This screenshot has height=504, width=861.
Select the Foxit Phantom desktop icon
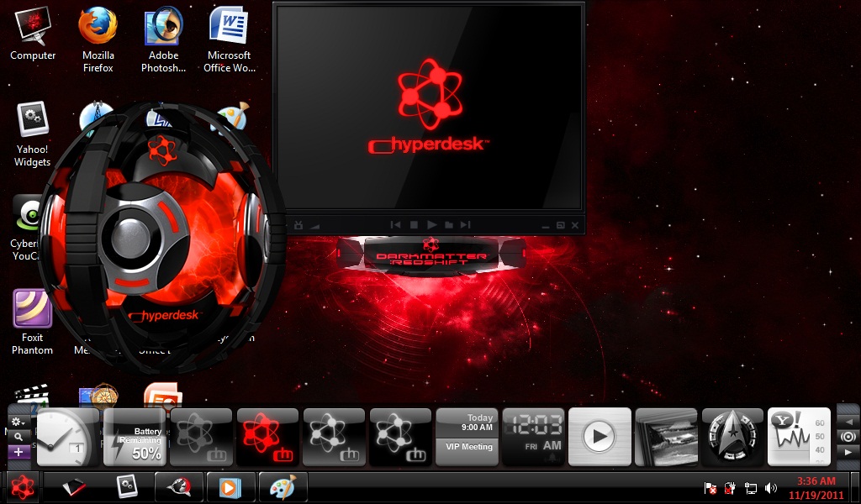33,323
